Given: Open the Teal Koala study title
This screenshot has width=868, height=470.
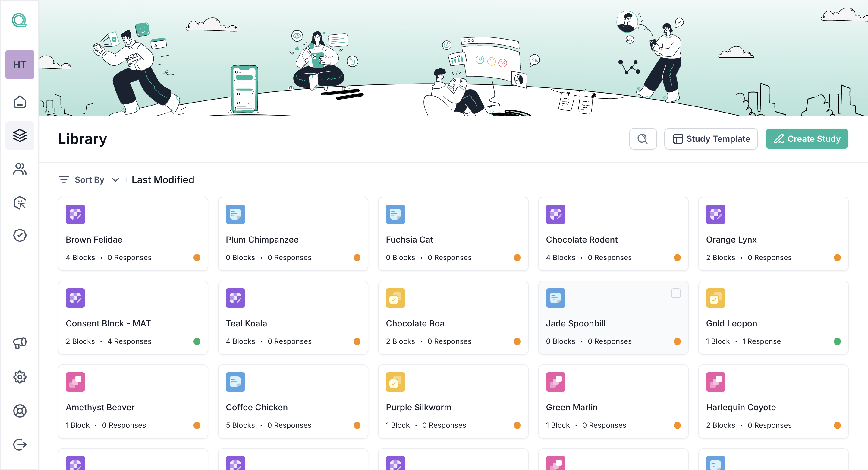Looking at the screenshot, I should 246,323.
